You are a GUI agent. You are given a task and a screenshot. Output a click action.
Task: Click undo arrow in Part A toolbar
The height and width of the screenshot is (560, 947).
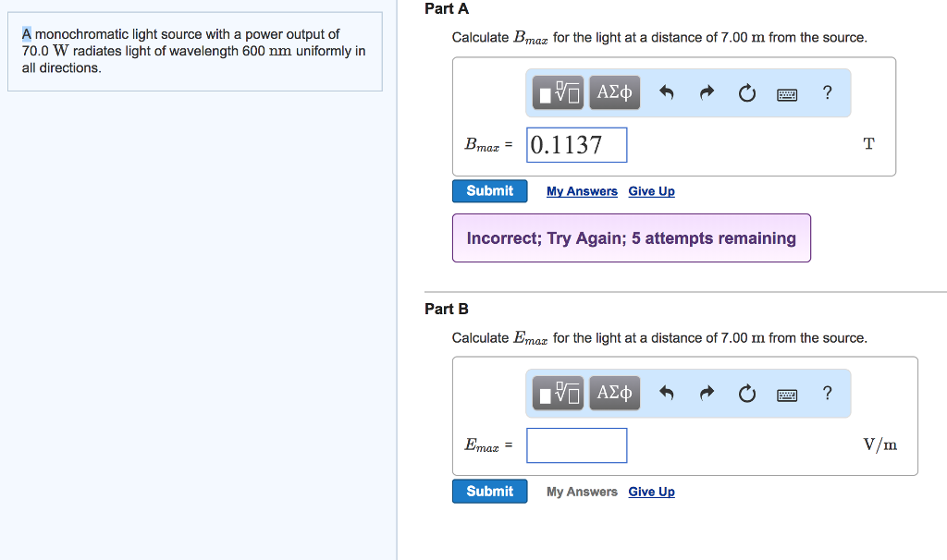click(666, 92)
